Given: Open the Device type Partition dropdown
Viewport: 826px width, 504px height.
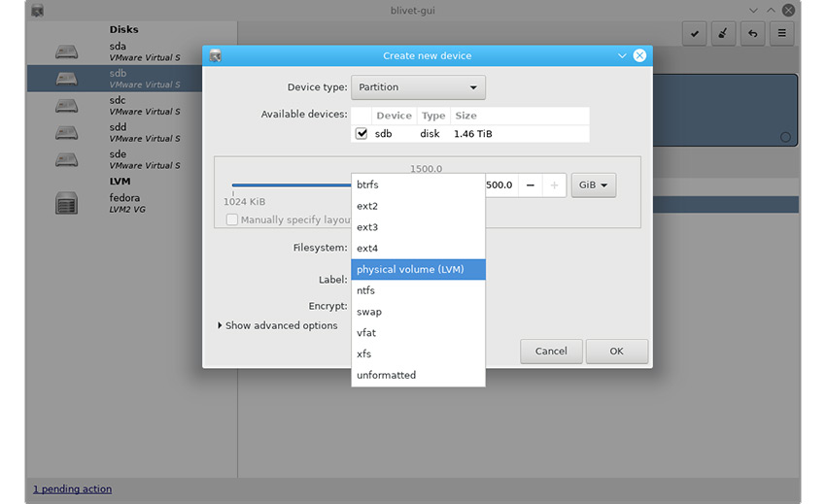Looking at the screenshot, I should [418, 87].
